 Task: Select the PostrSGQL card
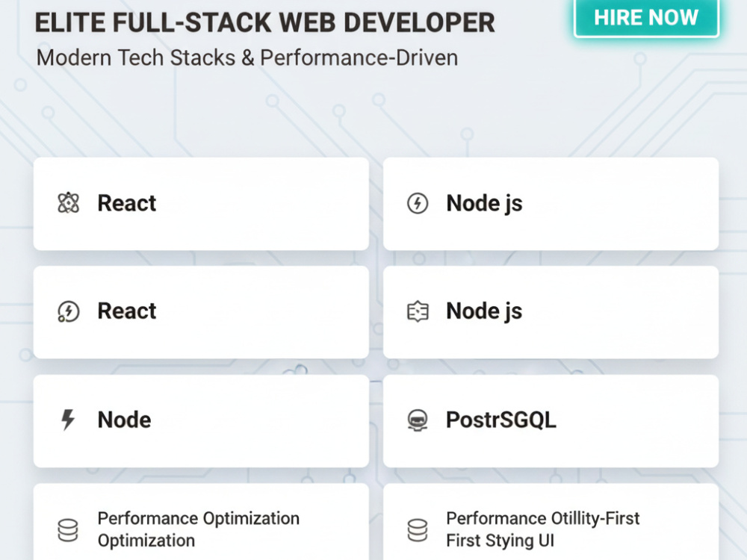point(551,421)
